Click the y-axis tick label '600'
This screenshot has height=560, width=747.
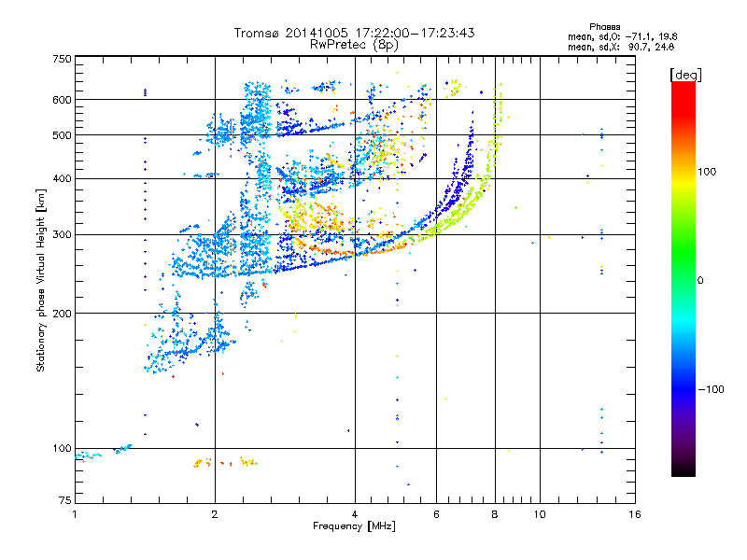point(62,100)
